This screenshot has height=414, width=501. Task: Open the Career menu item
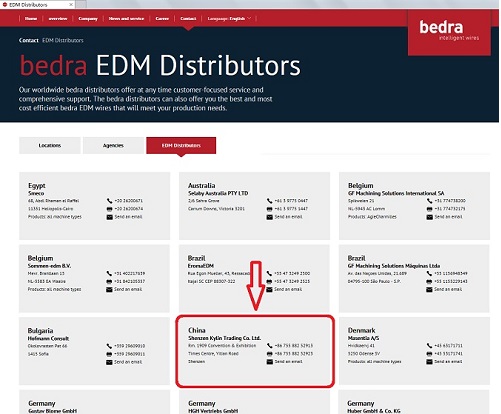pos(162,18)
